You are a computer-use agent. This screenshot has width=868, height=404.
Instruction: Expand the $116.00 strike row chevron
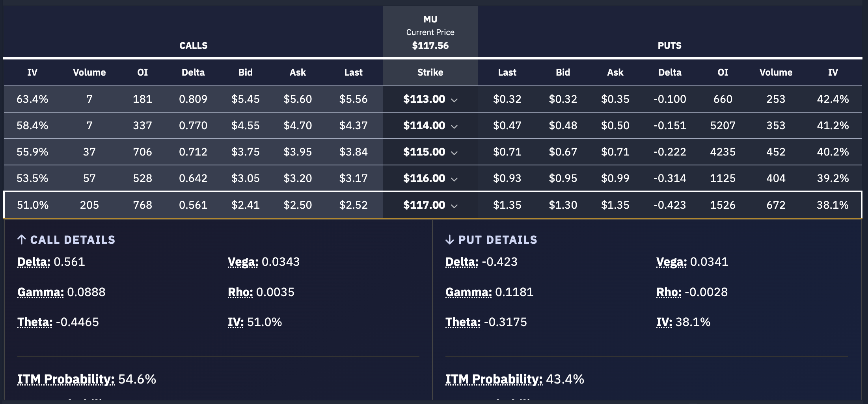(x=454, y=179)
